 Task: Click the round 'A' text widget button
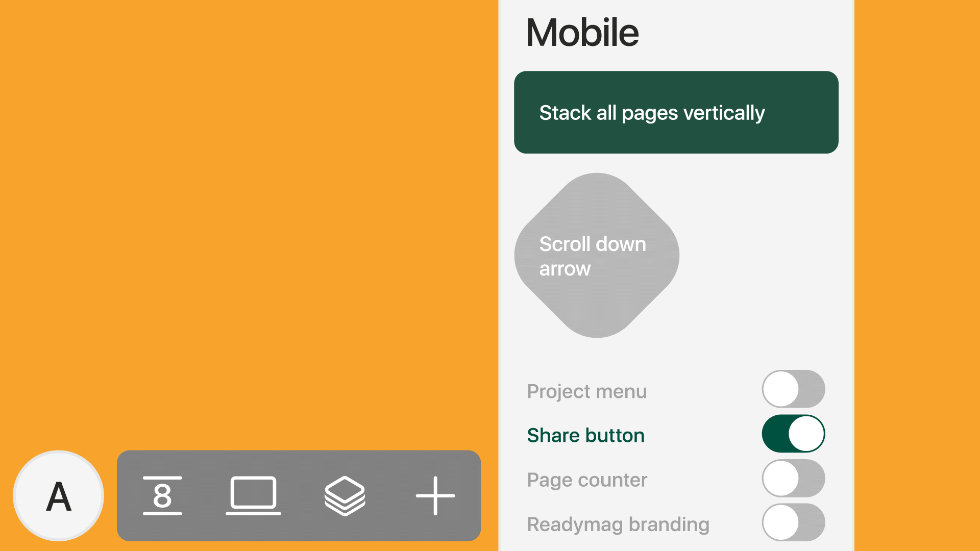(x=59, y=496)
